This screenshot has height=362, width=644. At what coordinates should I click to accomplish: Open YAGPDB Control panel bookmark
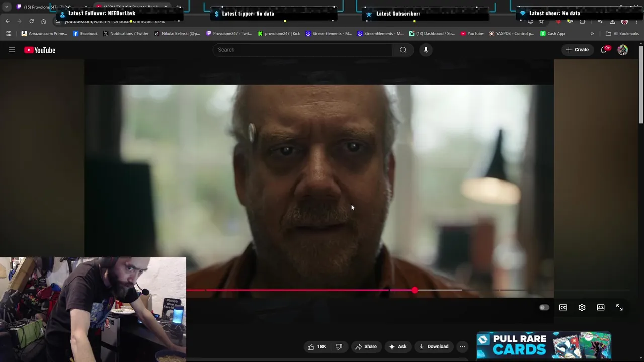[511, 33]
